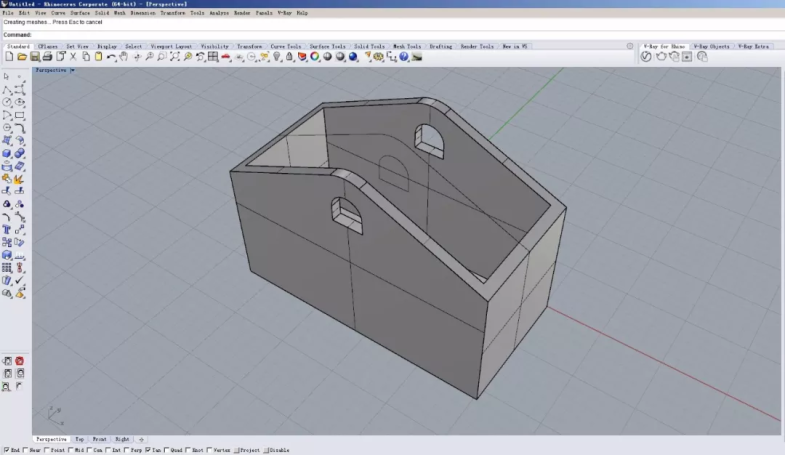The height and width of the screenshot is (455, 785).
Task: Click the Save file icon
Action: point(34,57)
